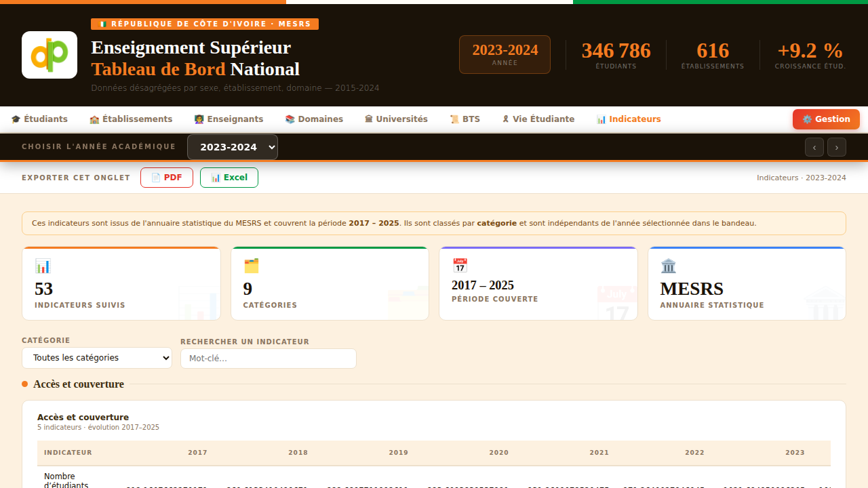The image size is (868, 488).
Task: Open the Étudiants tab
Action: 39,119
